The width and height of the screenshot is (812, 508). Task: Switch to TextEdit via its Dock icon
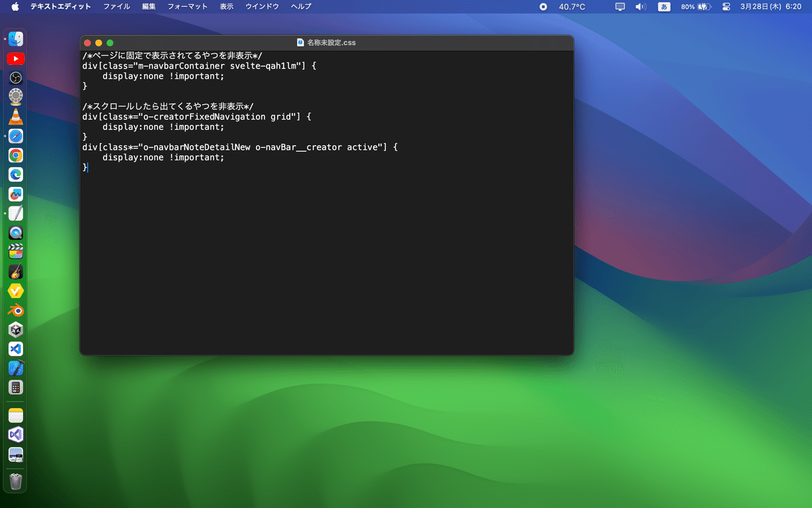(16, 213)
